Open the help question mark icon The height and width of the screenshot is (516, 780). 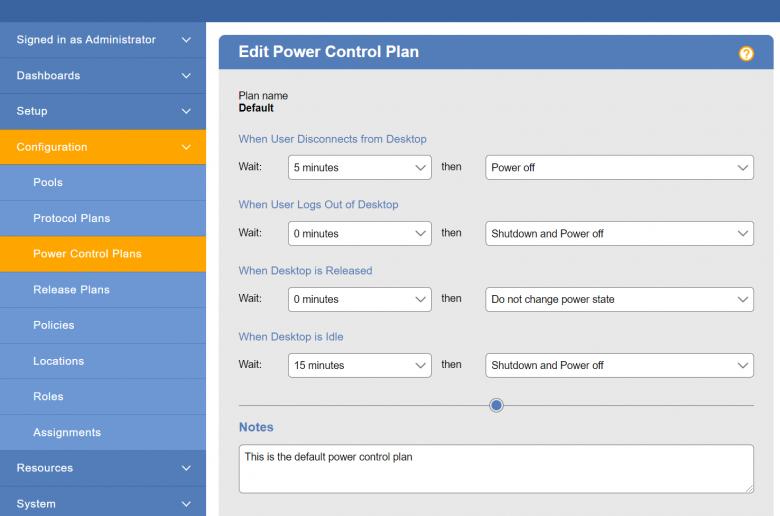click(x=746, y=53)
